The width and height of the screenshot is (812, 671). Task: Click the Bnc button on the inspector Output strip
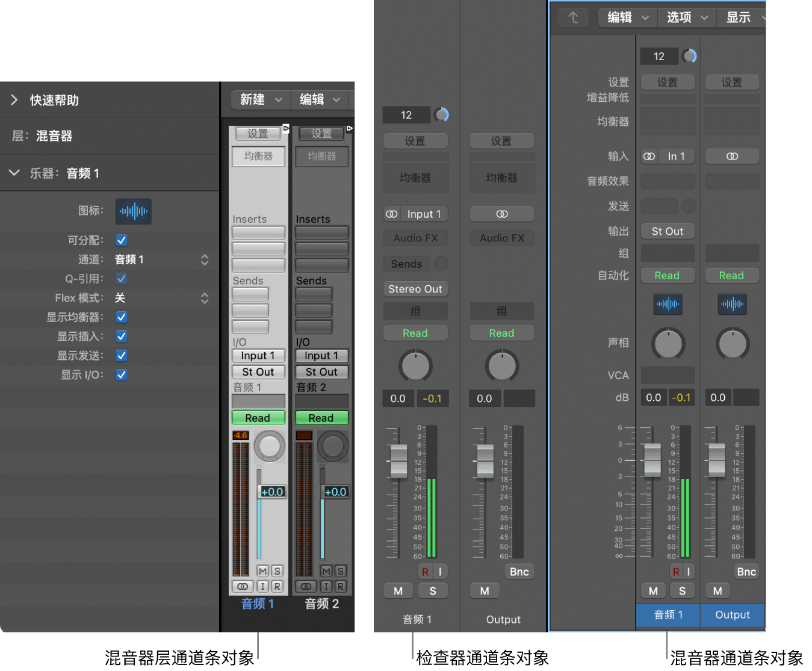pos(519,572)
